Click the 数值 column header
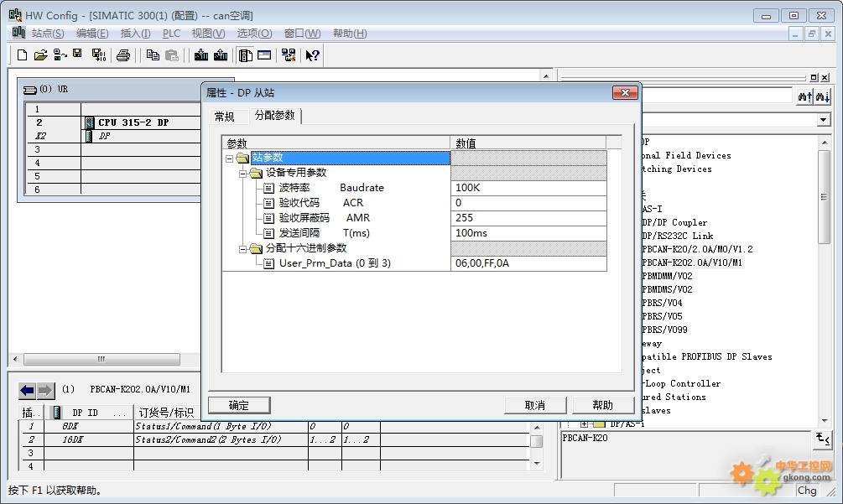 528,143
